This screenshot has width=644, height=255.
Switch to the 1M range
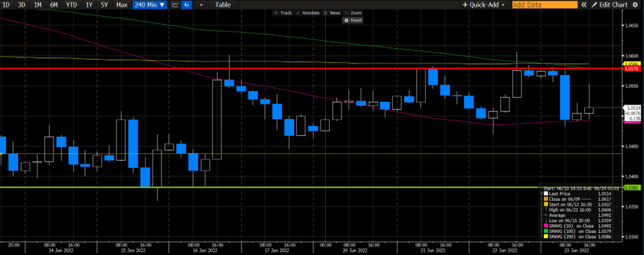[x=38, y=5]
